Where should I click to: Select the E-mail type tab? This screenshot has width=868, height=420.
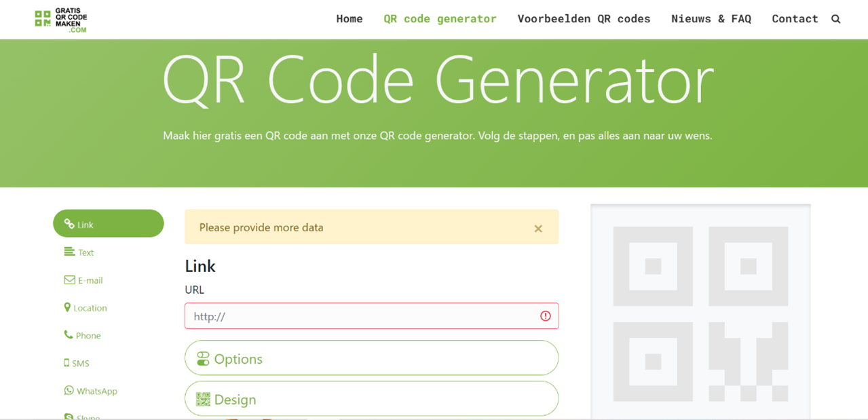tap(83, 280)
